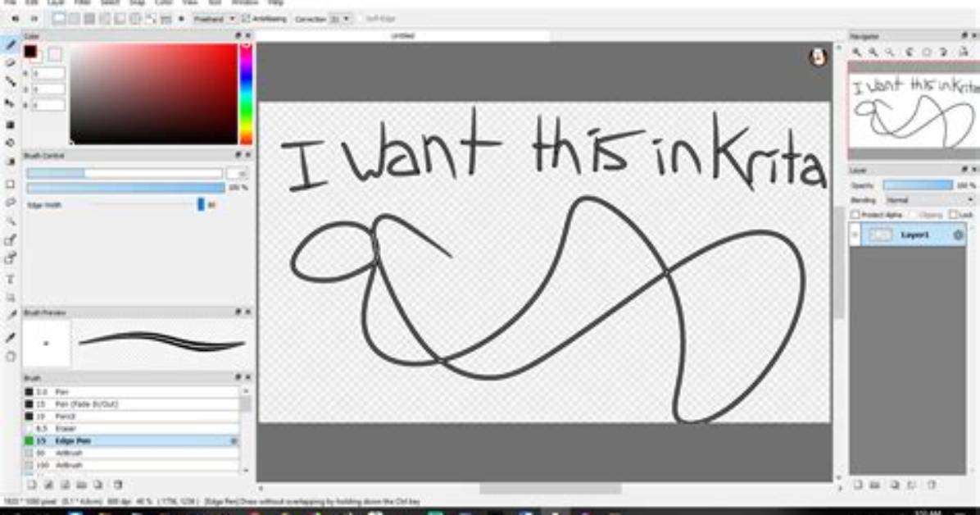Open Edge Pen brush settings gear
Image resolution: width=980 pixels, height=515 pixels.
(x=234, y=441)
